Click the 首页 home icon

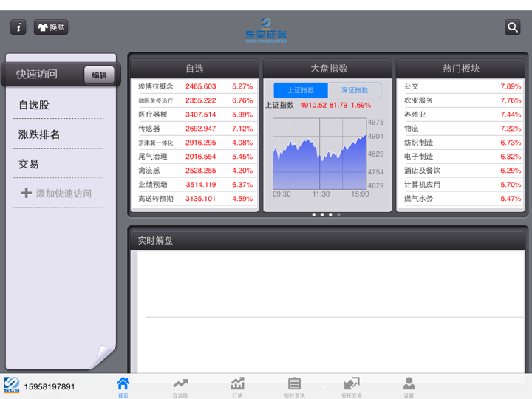coord(123,387)
